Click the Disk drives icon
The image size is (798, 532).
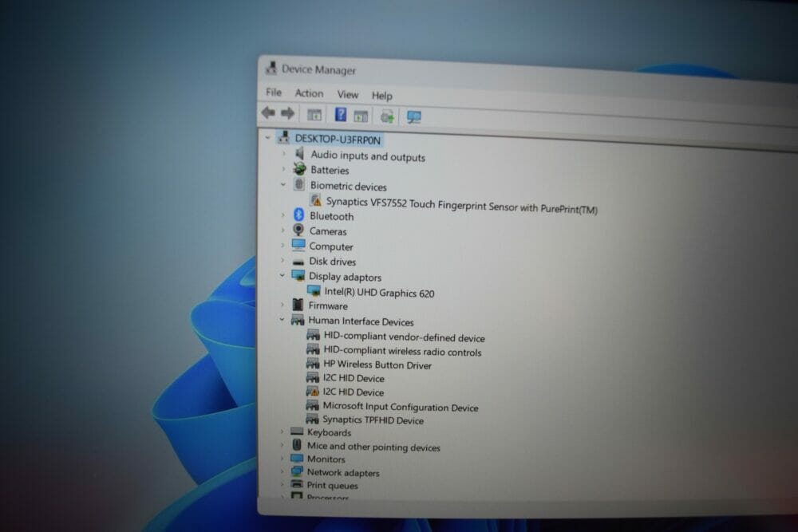click(298, 262)
